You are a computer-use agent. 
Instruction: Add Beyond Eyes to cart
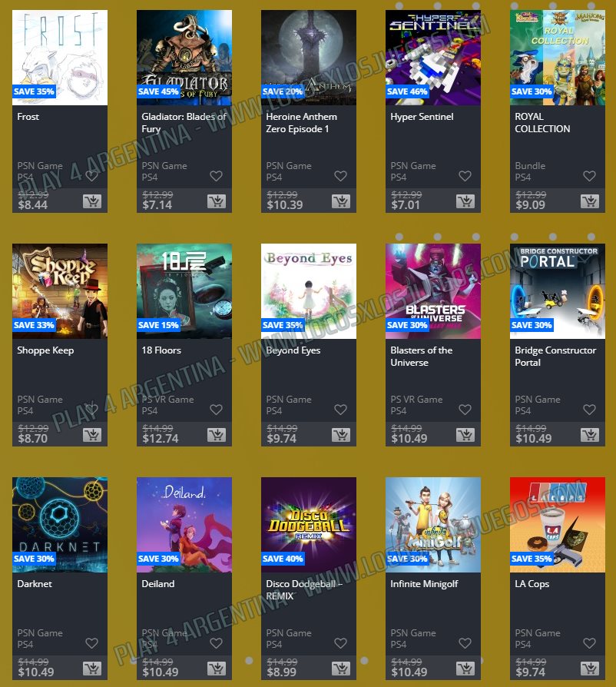coord(340,435)
